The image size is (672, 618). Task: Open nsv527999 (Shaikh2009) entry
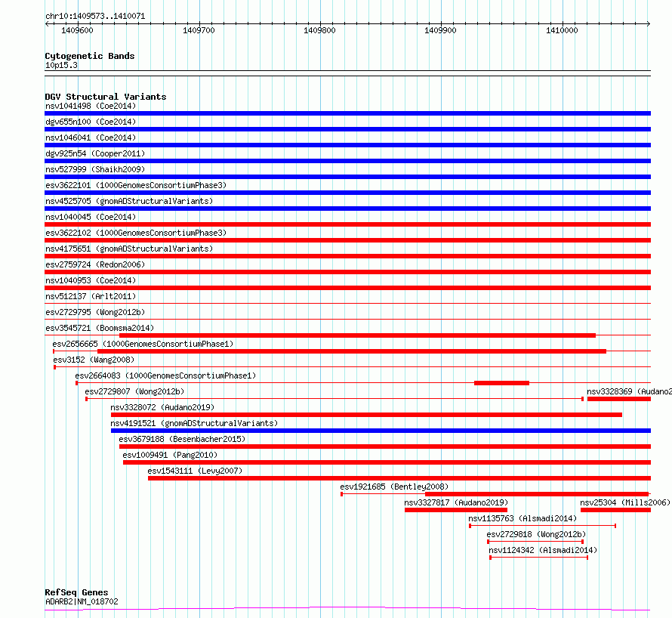[x=95, y=169]
